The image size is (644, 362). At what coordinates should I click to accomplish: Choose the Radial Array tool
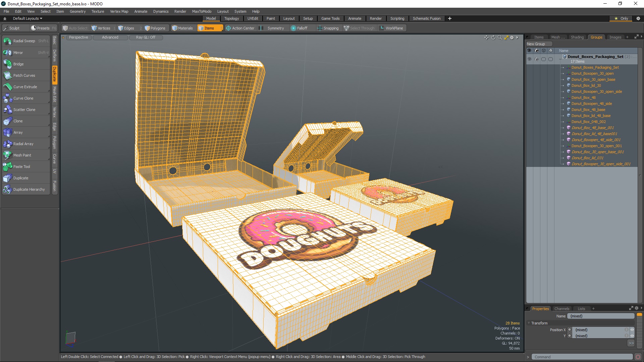pyautogui.click(x=23, y=144)
